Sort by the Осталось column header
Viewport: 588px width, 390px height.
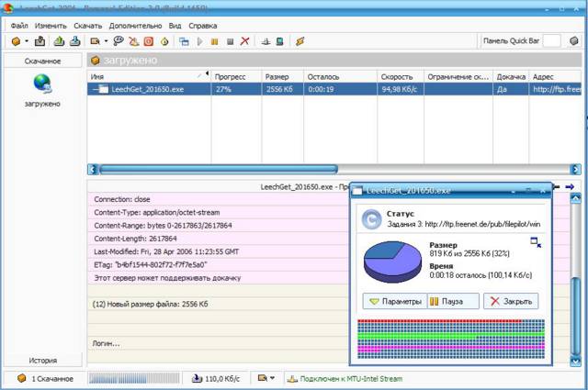click(x=340, y=76)
